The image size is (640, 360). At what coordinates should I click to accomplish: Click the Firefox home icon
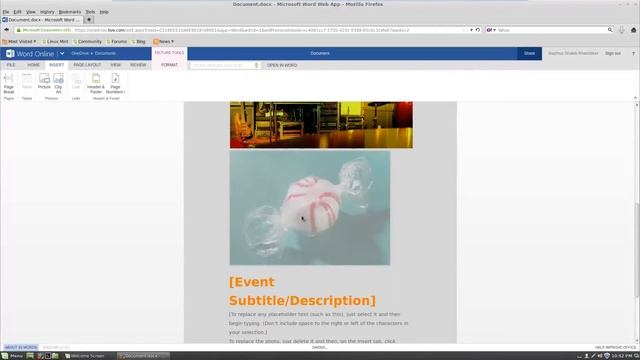(x=633, y=30)
